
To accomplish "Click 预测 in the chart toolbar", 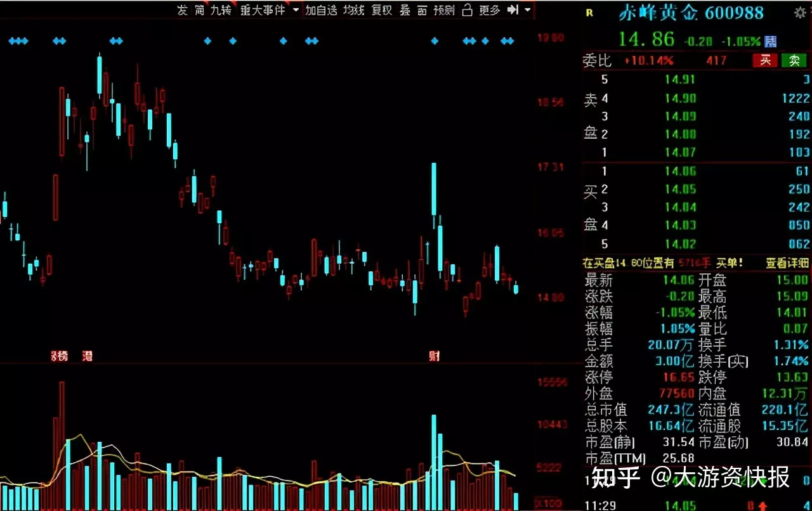I will point(444,10).
